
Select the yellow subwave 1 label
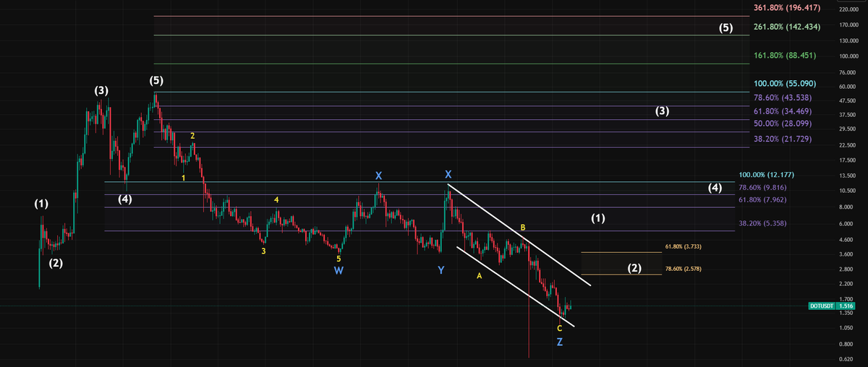pos(184,177)
